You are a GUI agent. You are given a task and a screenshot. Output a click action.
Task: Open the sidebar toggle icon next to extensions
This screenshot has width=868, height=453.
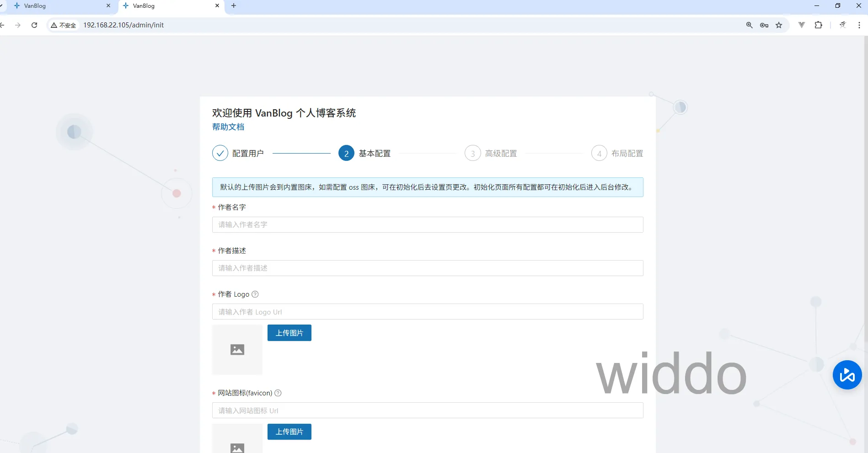click(x=843, y=25)
